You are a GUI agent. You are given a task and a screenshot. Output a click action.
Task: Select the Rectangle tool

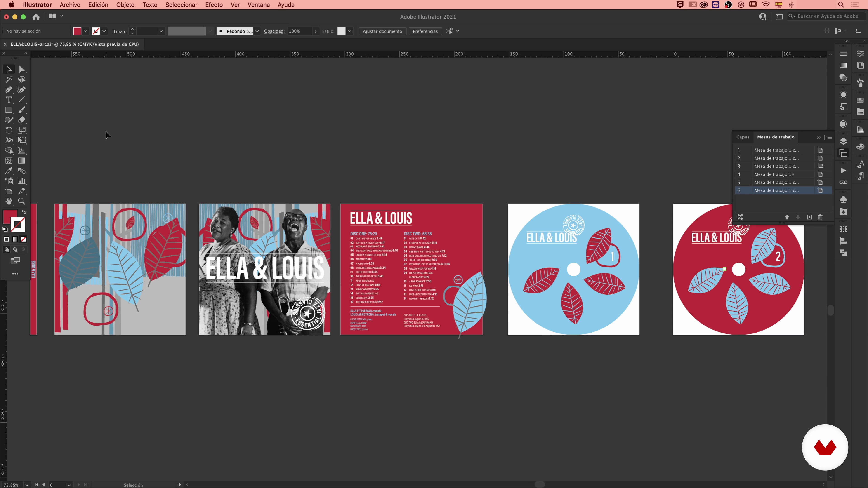9,110
